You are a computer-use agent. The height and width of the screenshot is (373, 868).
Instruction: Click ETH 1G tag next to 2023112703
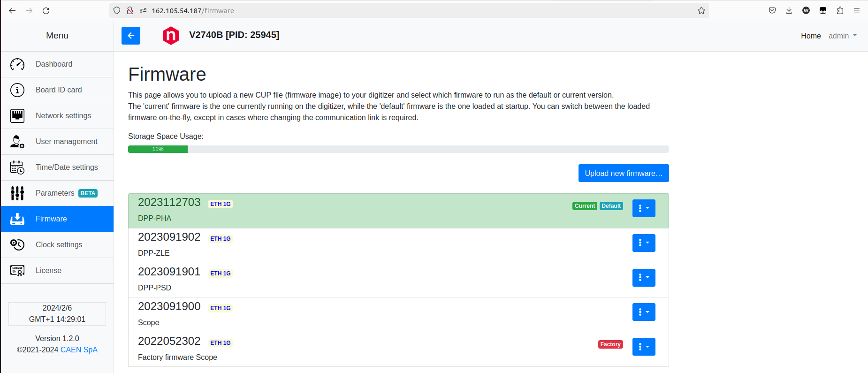coord(221,204)
